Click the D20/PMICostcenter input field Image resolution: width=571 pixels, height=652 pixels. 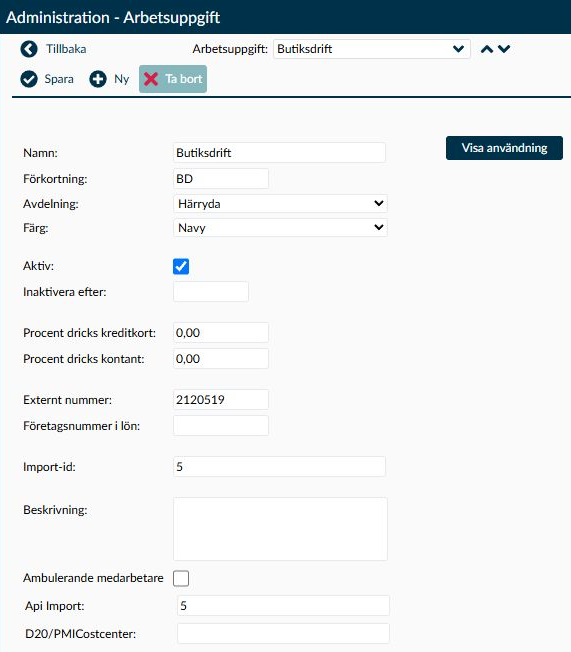[x=283, y=633]
